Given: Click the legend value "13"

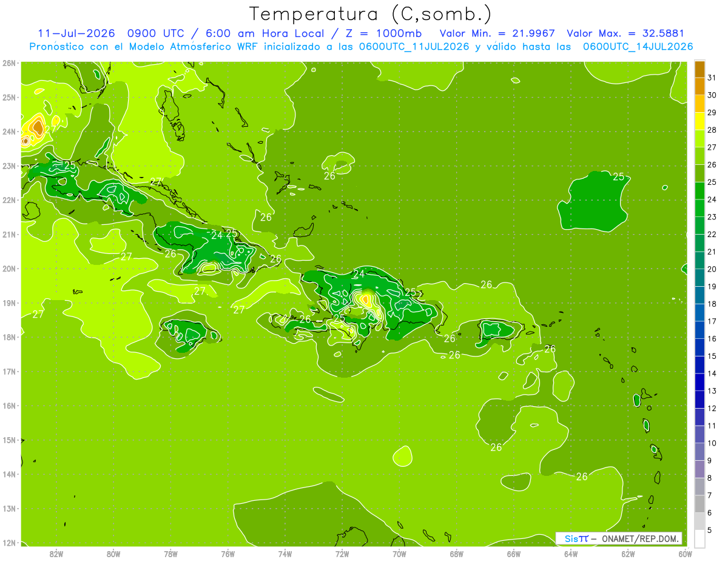Looking at the screenshot, I should [x=712, y=391].
